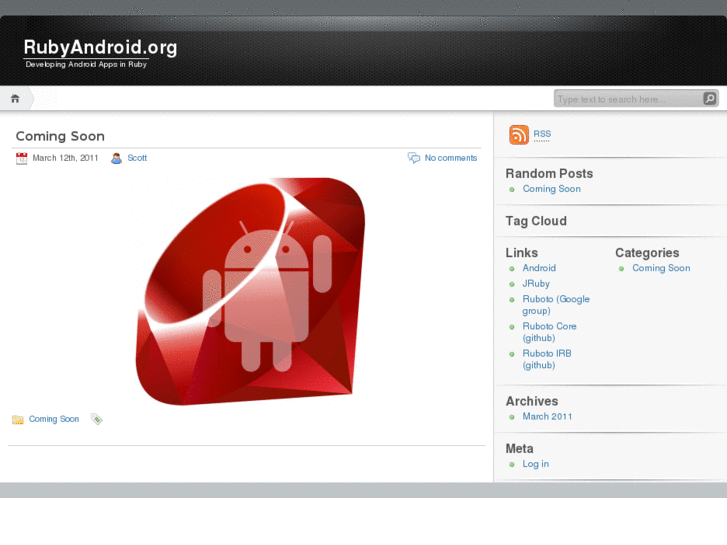Click the RSS text link

542,134
